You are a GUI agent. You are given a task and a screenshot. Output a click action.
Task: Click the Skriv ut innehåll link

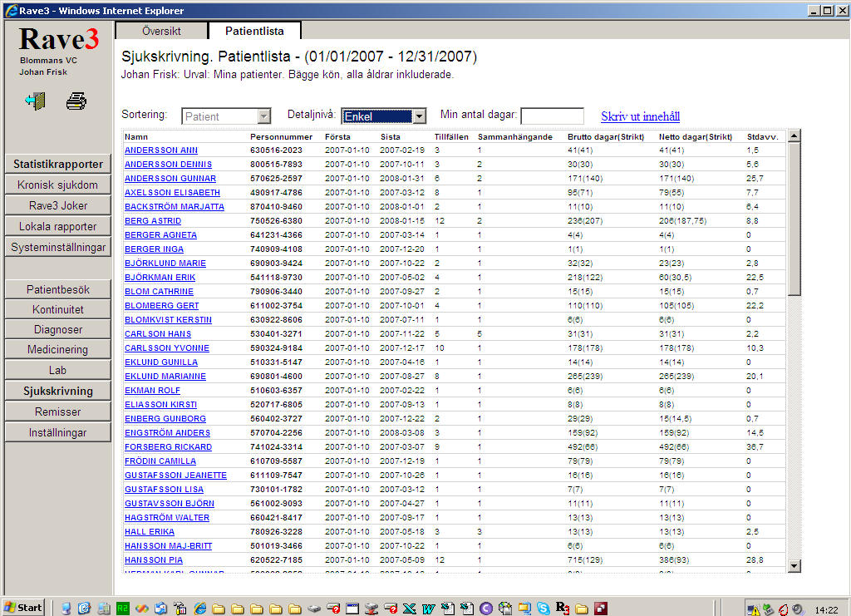[x=641, y=116]
